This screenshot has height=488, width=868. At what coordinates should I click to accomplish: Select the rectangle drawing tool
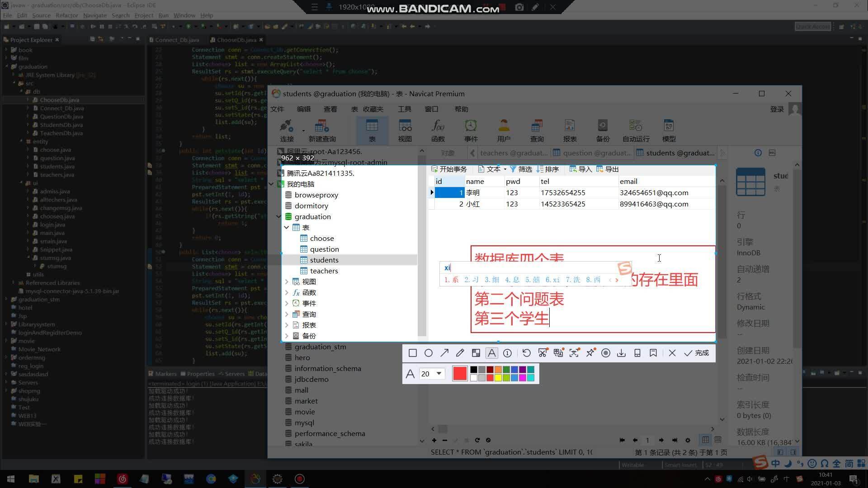(x=412, y=353)
